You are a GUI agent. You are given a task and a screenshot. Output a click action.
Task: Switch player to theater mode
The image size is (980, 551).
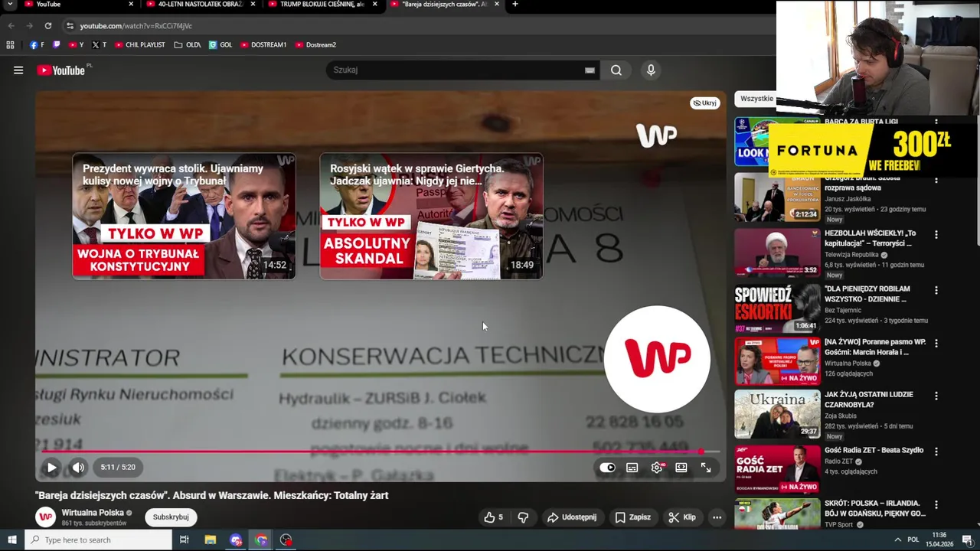click(x=681, y=468)
